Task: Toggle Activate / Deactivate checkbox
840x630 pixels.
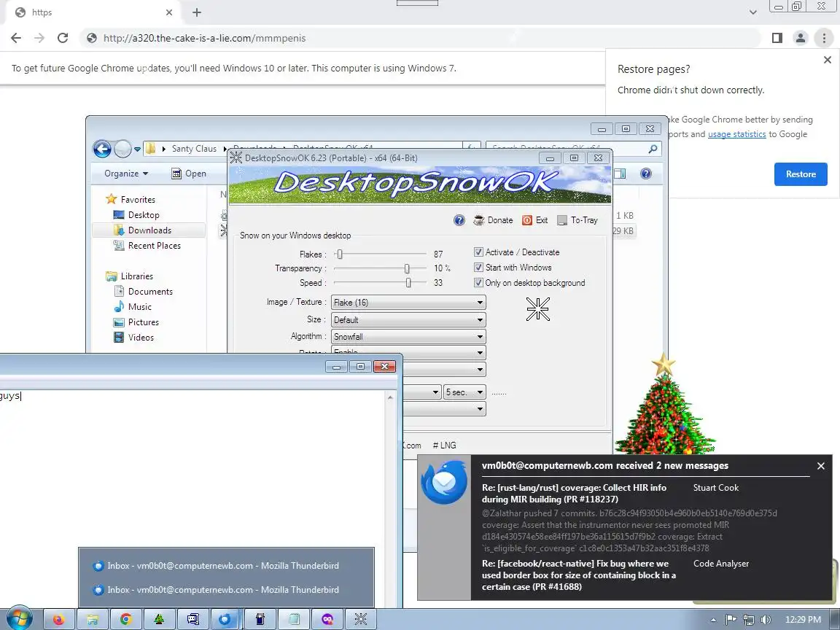Action: pos(478,252)
